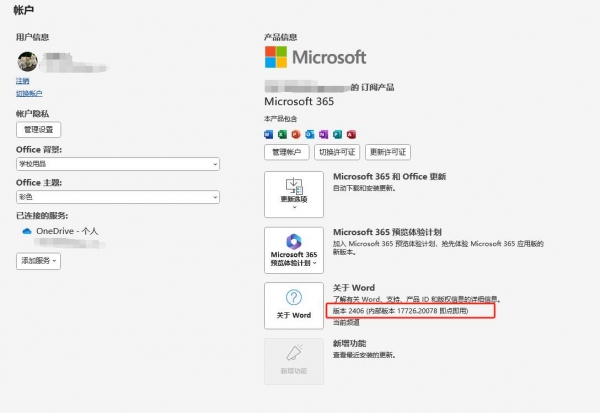Click the 切换许可证 button
This screenshot has width=600, height=413.
337,152
